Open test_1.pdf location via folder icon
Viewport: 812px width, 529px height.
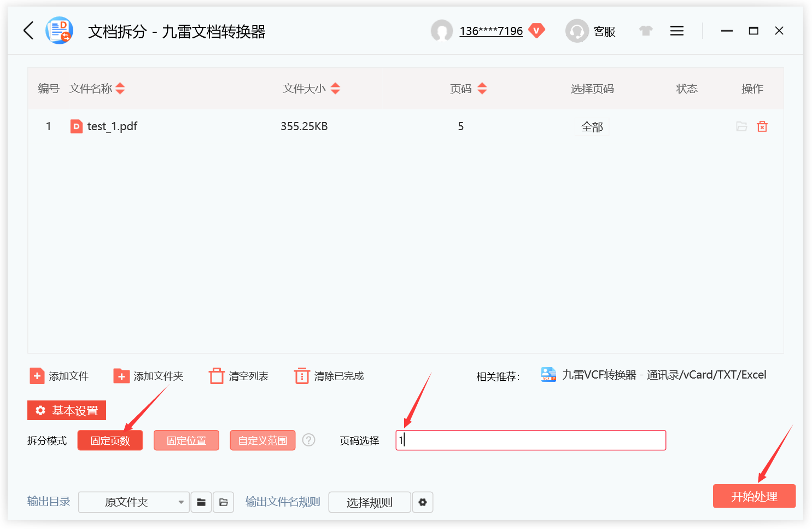[741, 126]
